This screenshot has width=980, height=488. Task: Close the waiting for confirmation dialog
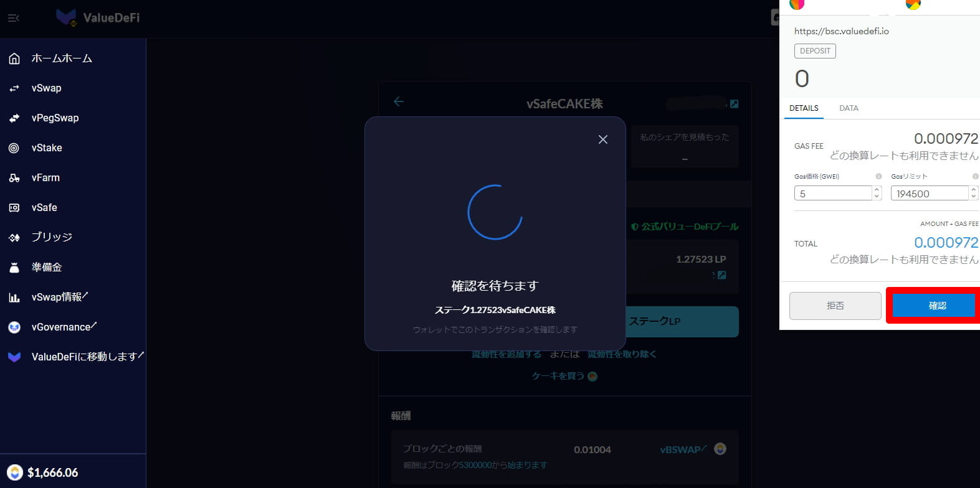602,139
